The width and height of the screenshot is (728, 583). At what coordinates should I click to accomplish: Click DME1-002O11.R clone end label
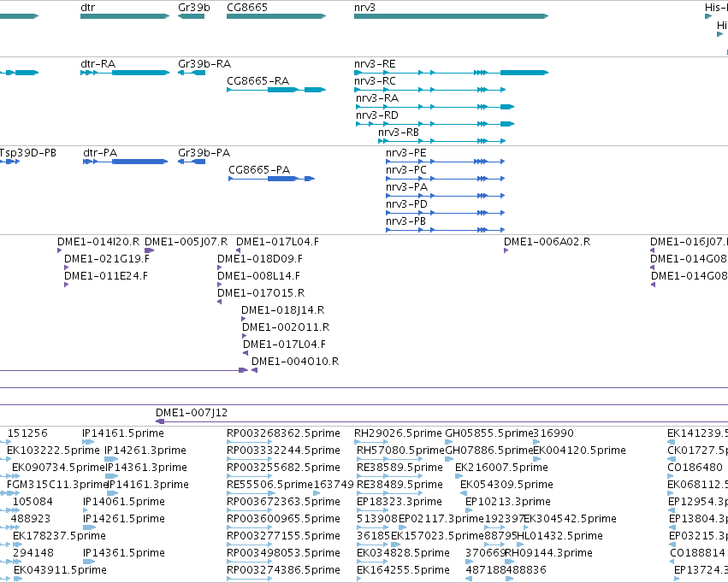(286, 328)
